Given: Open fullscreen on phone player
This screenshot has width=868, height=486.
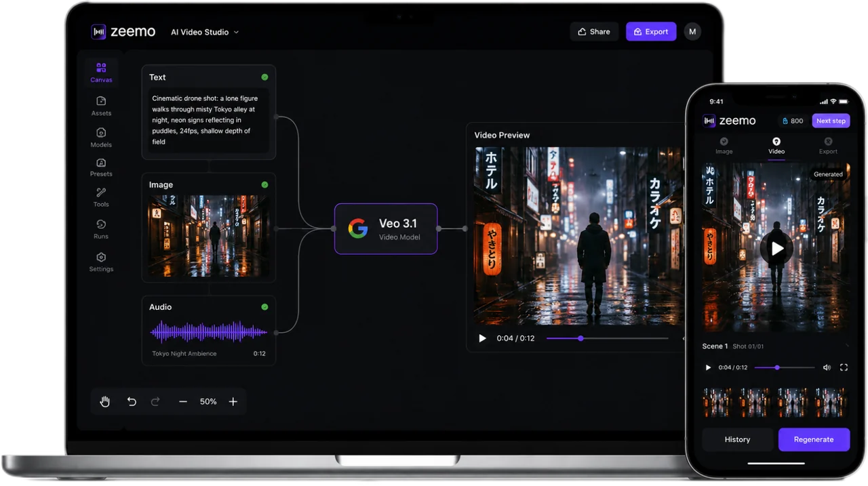Looking at the screenshot, I should (x=844, y=367).
